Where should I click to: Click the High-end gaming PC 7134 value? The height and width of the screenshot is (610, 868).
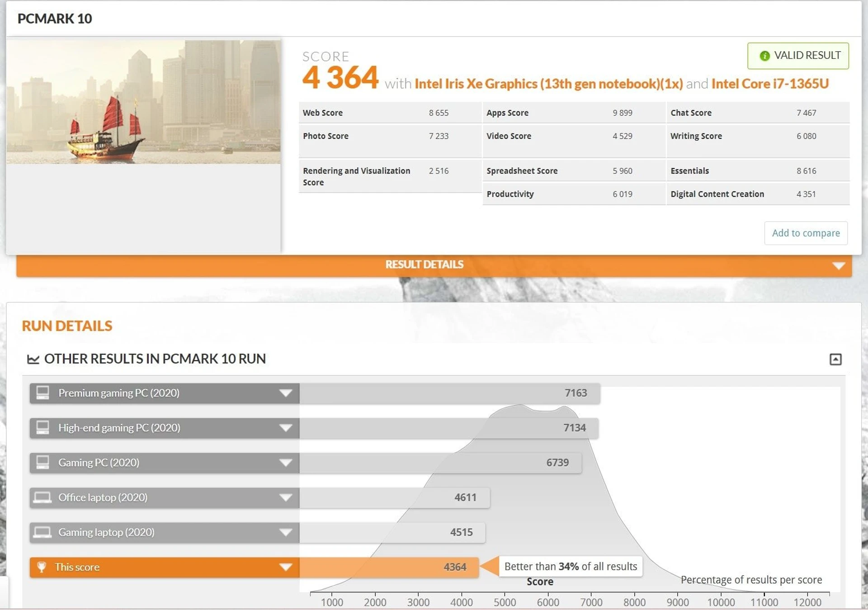[x=575, y=428]
